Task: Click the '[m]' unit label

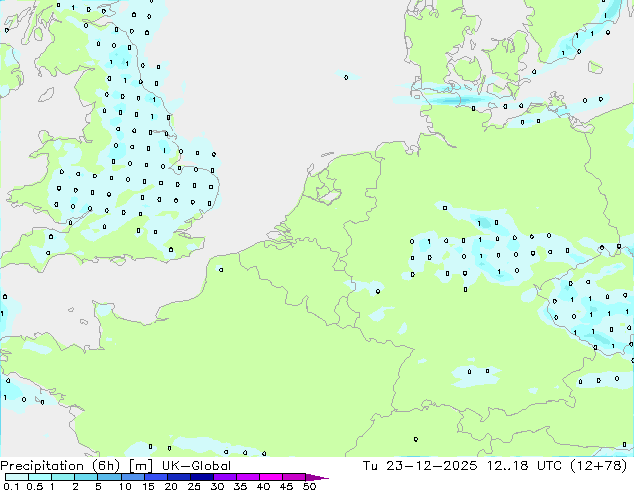Action: click(x=141, y=466)
